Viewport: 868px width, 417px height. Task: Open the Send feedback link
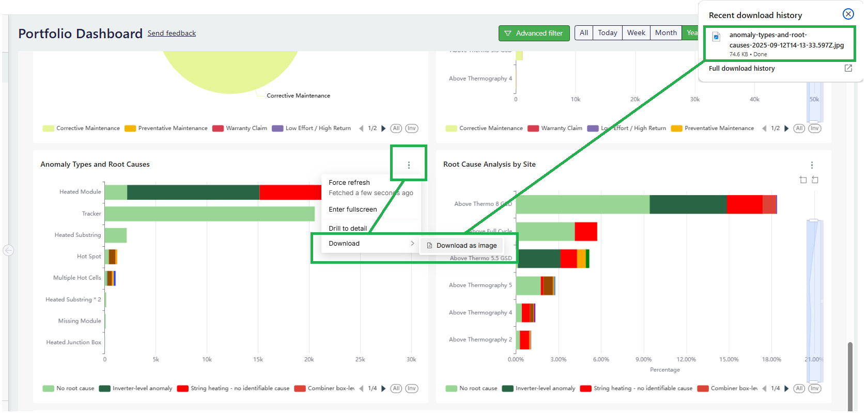(172, 34)
